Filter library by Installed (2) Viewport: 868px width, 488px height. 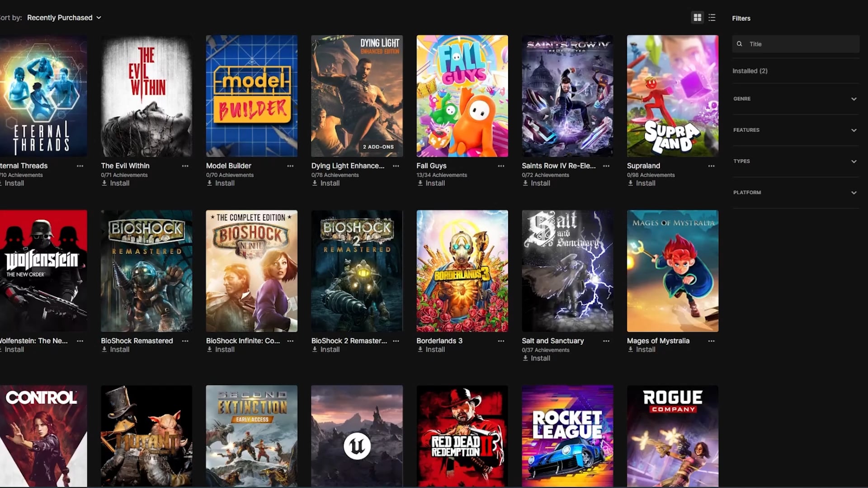750,71
